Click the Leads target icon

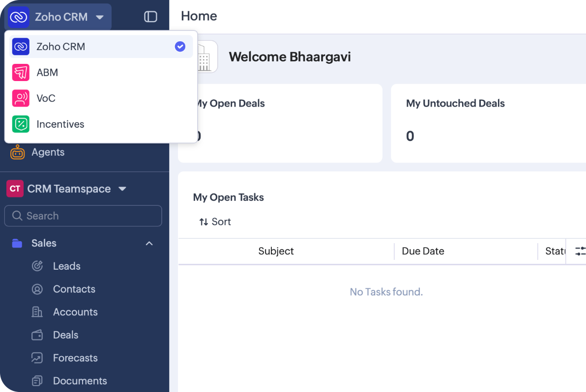[37, 266]
